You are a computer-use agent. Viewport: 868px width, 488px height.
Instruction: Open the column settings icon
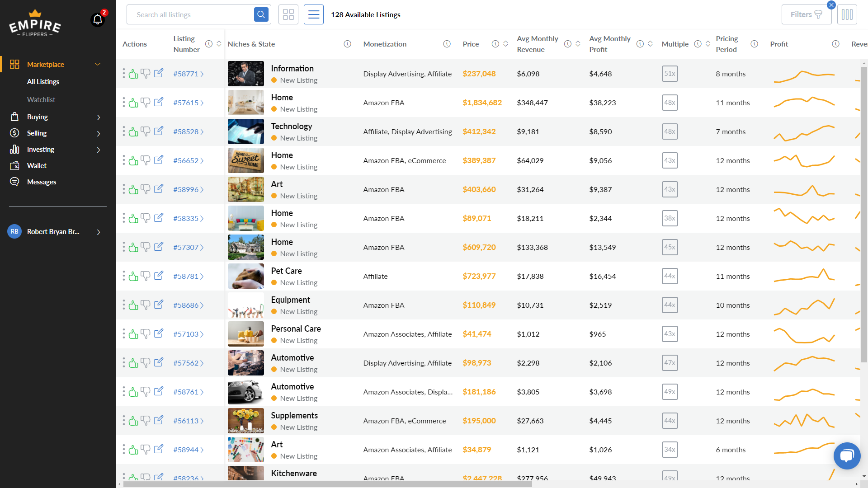(x=847, y=14)
